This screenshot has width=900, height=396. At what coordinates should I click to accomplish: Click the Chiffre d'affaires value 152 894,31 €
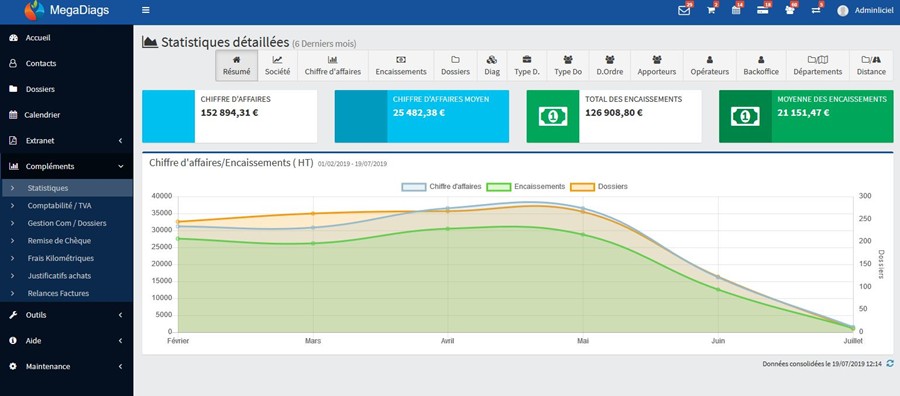(229, 112)
